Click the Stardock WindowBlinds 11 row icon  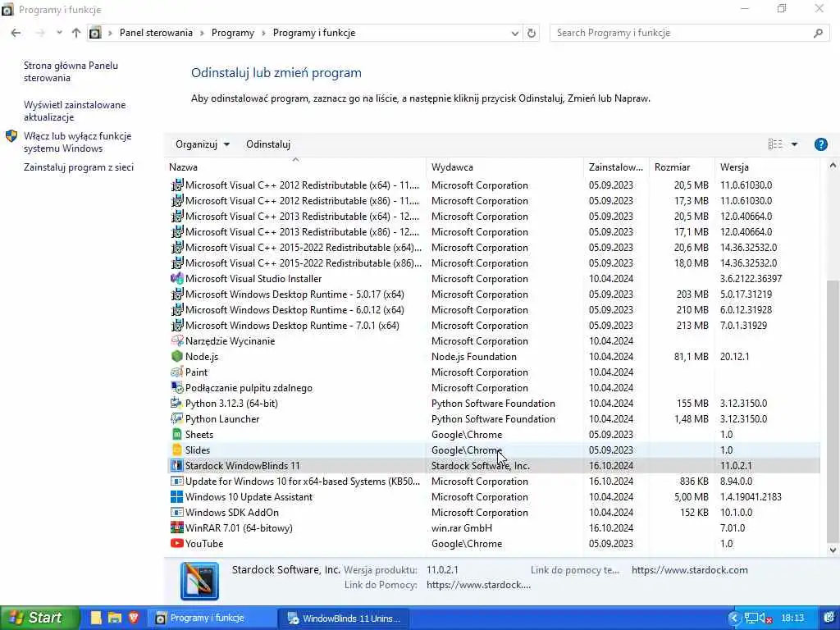coord(177,466)
